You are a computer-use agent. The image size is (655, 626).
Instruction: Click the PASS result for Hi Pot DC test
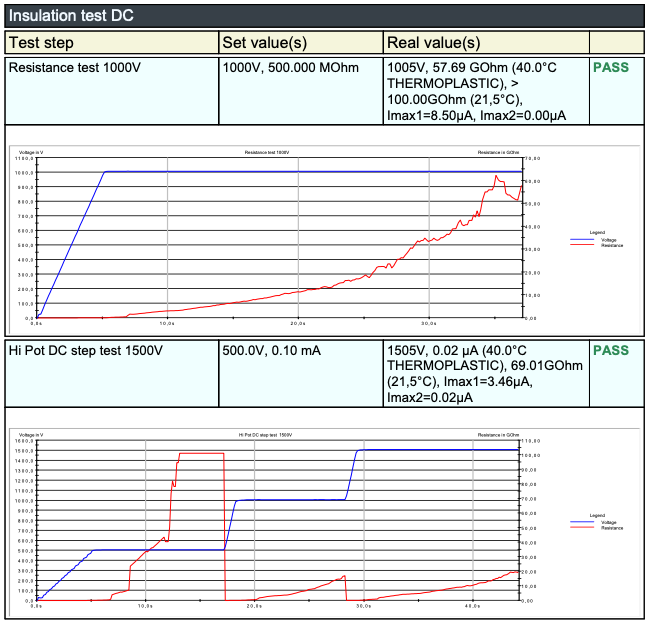611,351
